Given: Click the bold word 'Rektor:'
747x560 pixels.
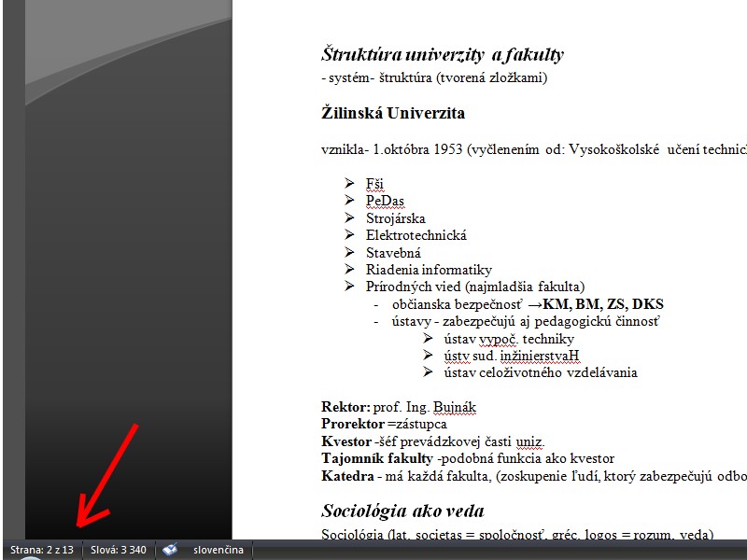Looking at the screenshot, I should [x=345, y=408].
